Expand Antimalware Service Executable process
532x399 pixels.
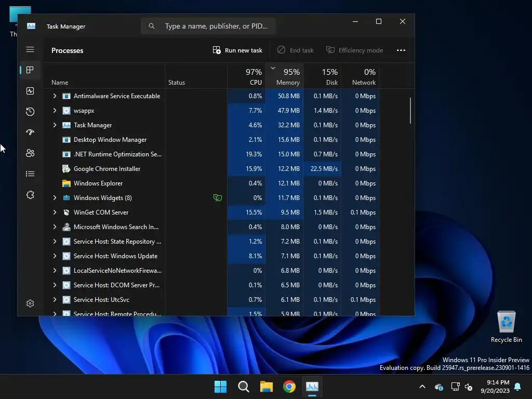click(x=55, y=96)
